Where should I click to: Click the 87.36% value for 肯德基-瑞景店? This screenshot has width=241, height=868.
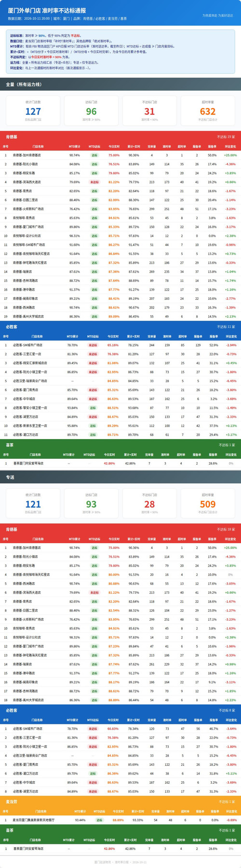tap(114, 272)
